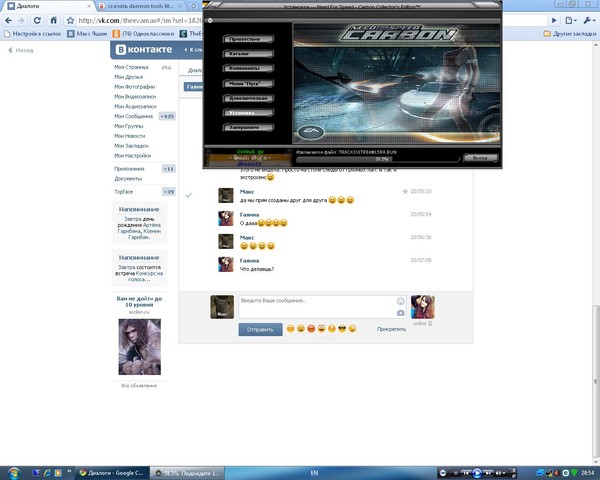Reload the VK page

(37, 20)
